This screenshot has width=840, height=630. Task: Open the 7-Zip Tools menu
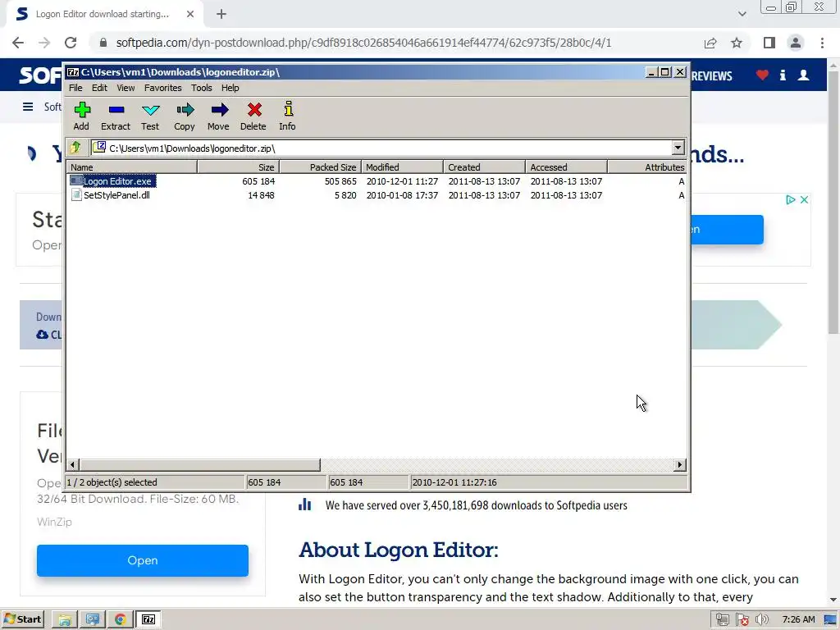202,88
